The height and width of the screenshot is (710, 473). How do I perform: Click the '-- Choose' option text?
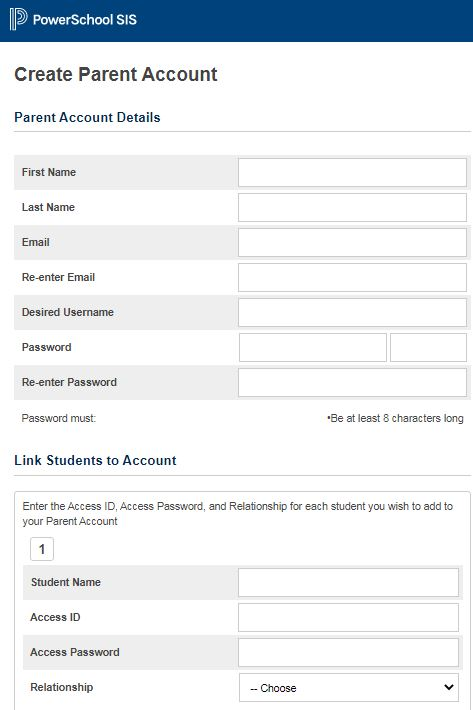coord(273,688)
